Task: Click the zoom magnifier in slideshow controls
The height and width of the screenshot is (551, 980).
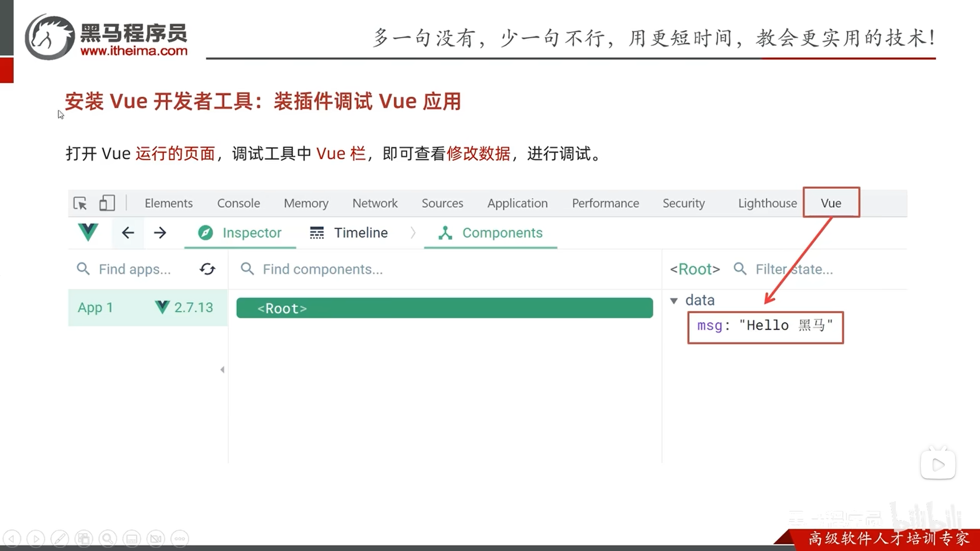Action: (108, 538)
